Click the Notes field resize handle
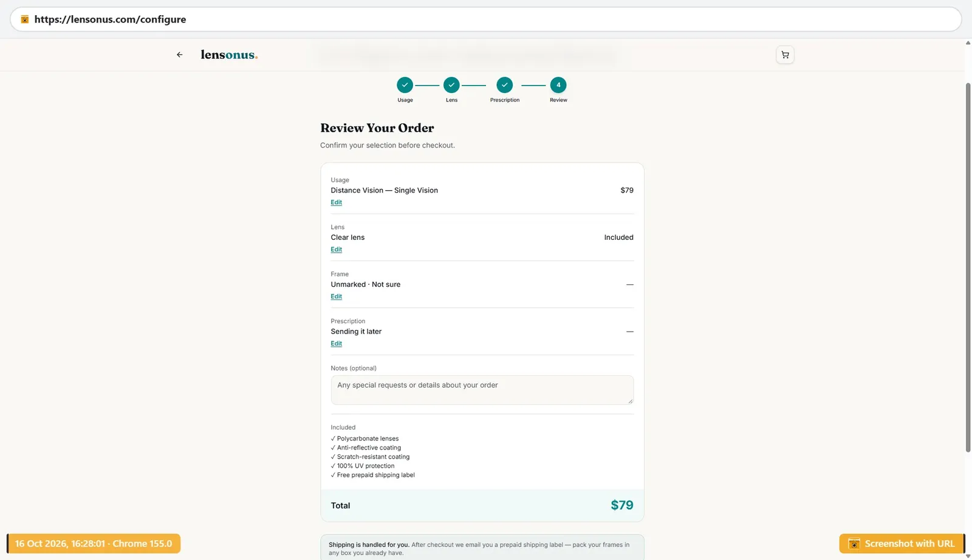The width and height of the screenshot is (972, 560). [630, 401]
